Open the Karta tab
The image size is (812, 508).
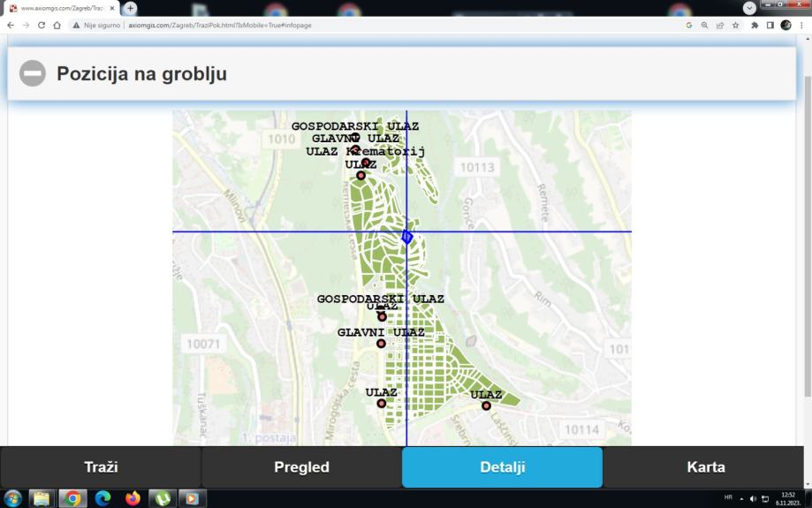(705, 467)
